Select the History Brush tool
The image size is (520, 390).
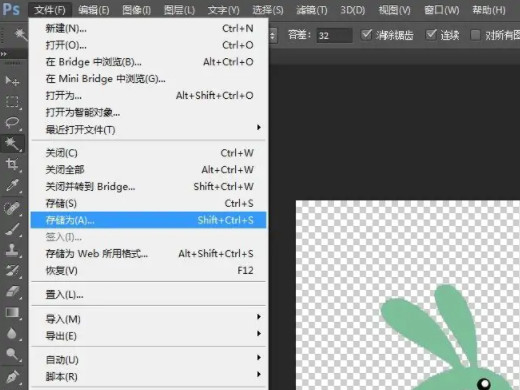pyautogui.click(x=12, y=271)
